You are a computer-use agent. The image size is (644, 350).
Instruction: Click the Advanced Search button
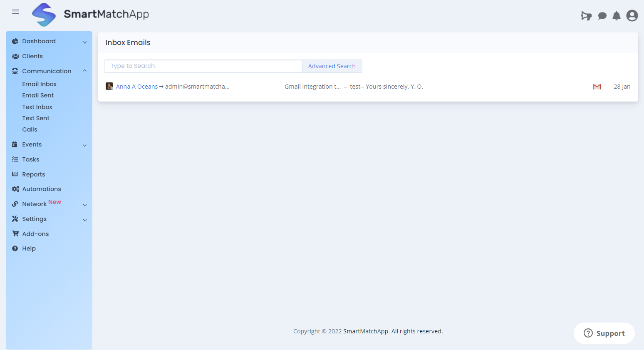(x=332, y=66)
